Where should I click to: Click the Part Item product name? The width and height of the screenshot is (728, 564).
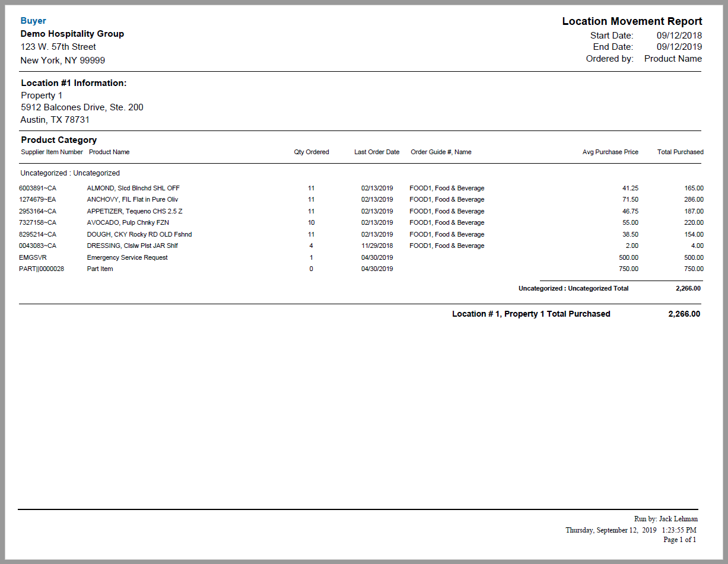[100, 269]
